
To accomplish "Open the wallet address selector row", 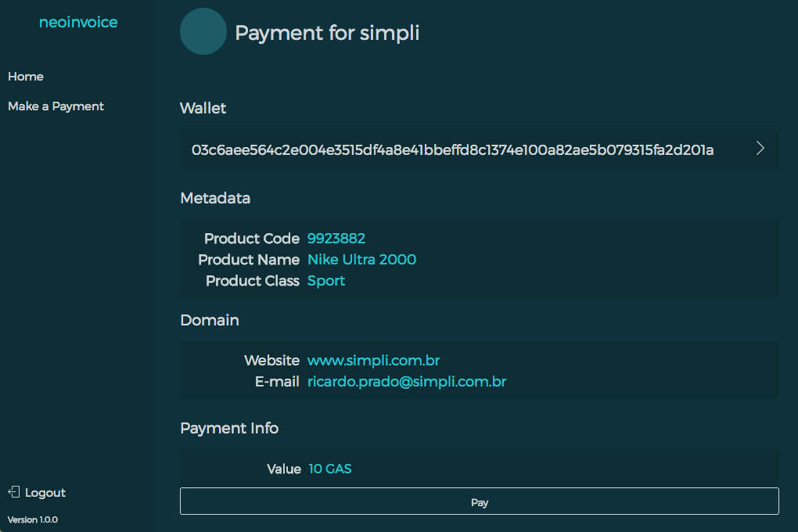I will coord(480,149).
